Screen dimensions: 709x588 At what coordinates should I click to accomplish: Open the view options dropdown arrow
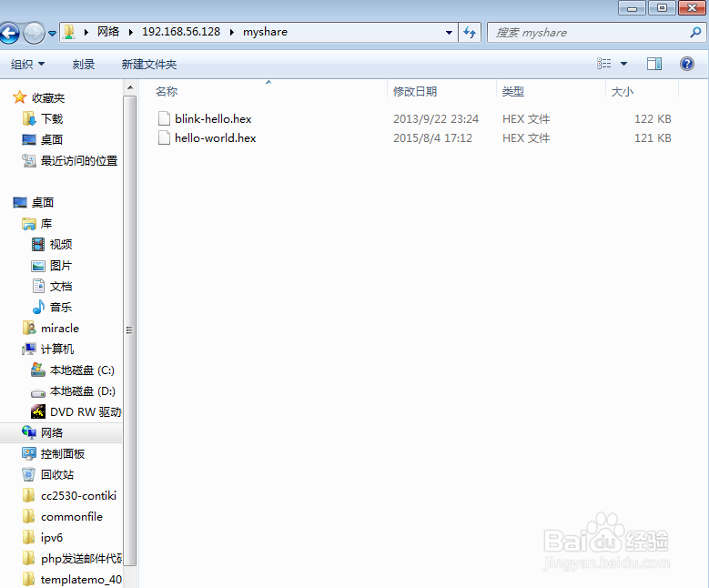(x=624, y=64)
